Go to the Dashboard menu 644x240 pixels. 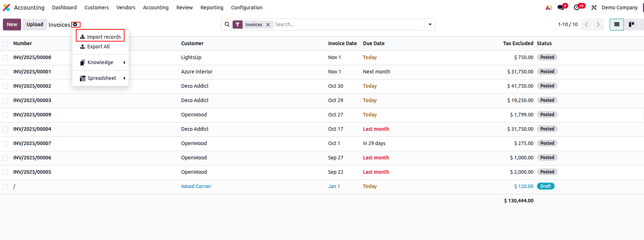tap(64, 8)
